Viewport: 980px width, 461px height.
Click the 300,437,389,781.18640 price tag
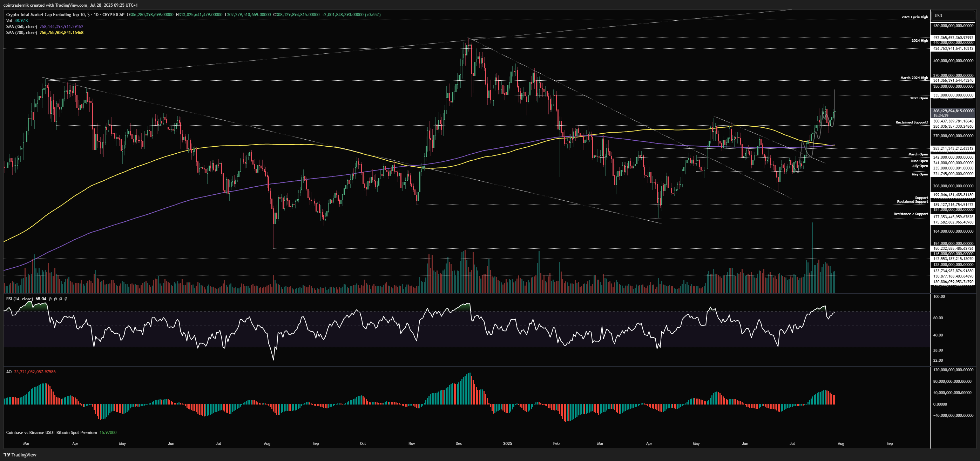(x=953, y=121)
